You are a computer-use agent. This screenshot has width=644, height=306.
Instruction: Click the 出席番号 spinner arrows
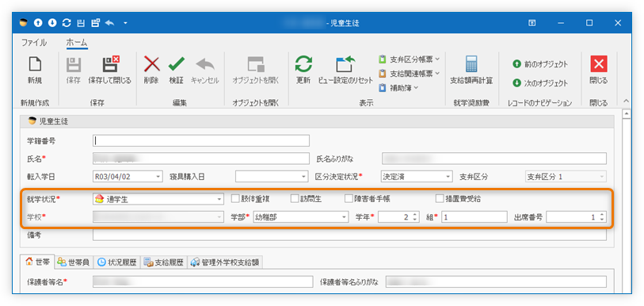point(602,217)
